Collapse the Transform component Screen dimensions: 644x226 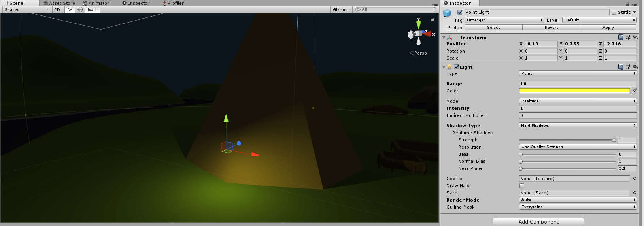click(444, 38)
